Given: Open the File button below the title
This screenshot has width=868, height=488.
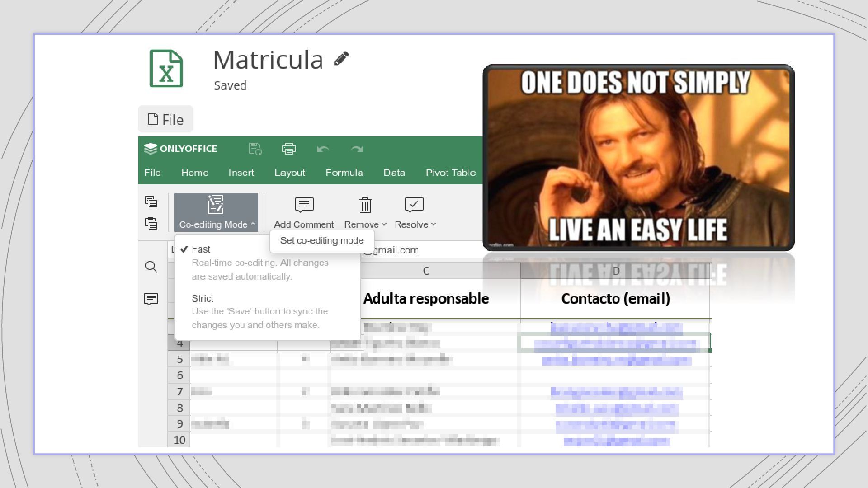Looking at the screenshot, I should tap(165, 119).
